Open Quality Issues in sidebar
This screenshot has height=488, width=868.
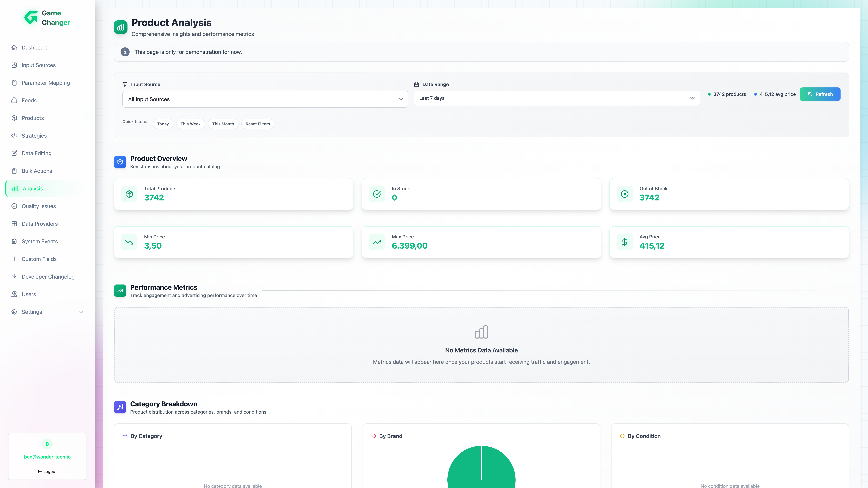click(x=38, y=206)
